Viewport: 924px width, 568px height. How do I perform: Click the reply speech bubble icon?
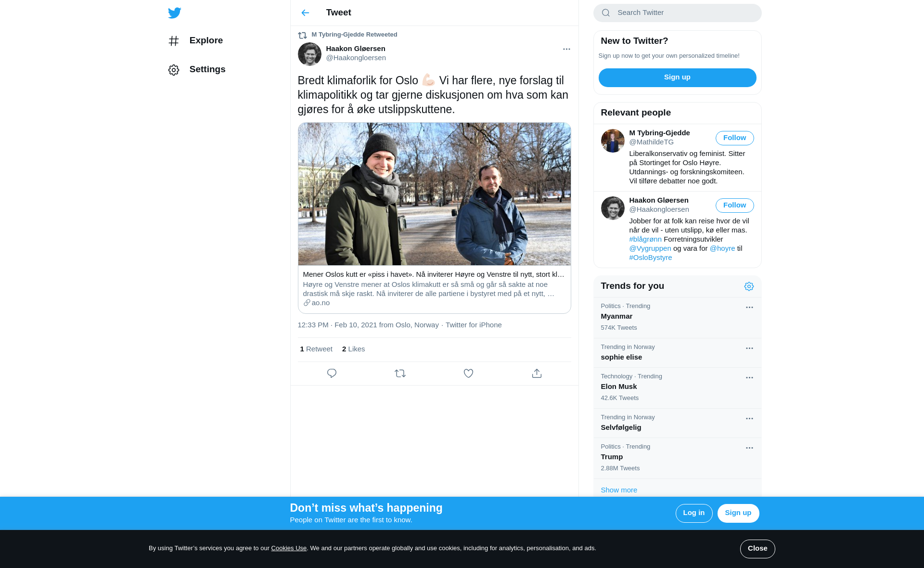332,374
